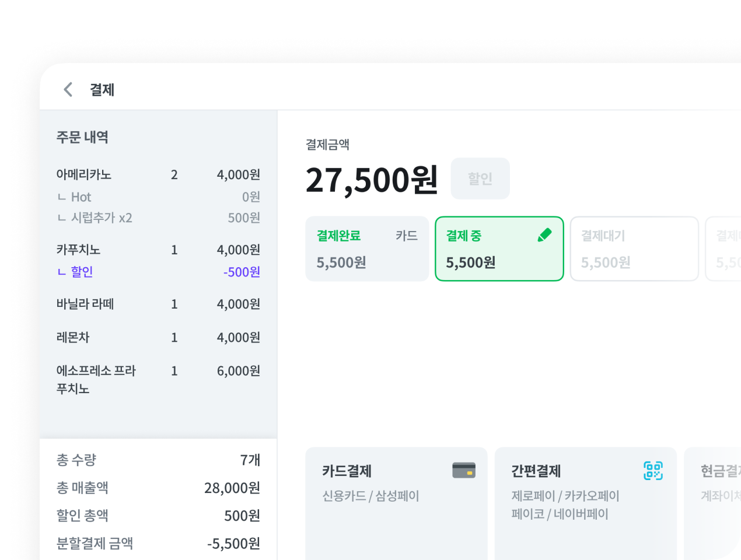This screenshot has width=741, height=560.
Task: Click the green pencil edit icon
Action: pos(544,235)
